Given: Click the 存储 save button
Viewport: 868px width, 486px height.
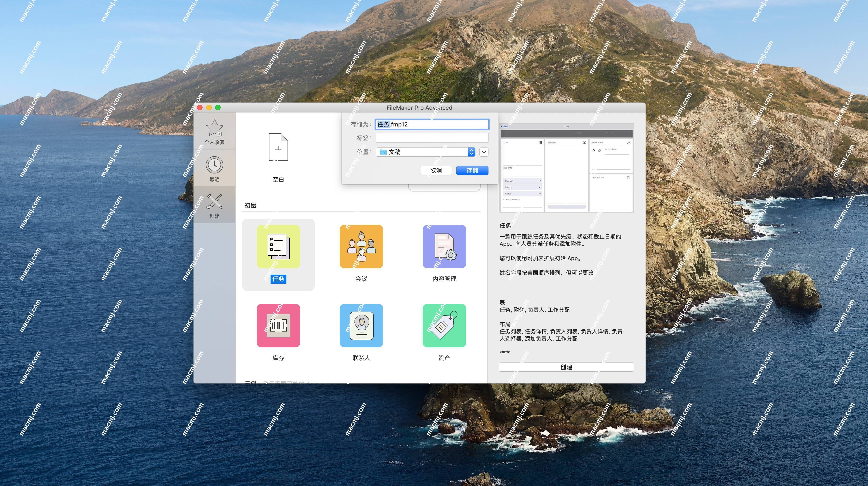Looking at the screenshot, I should (472, 171).
